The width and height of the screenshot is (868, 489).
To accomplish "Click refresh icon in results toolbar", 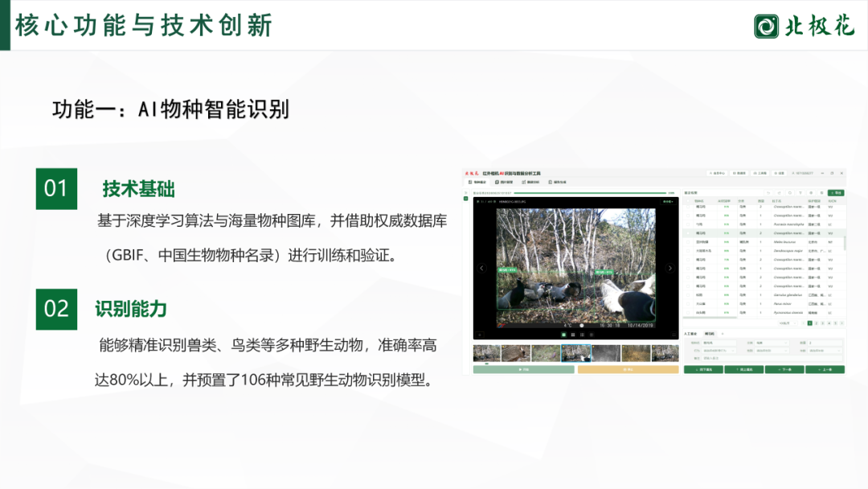I will coord(790,193).
